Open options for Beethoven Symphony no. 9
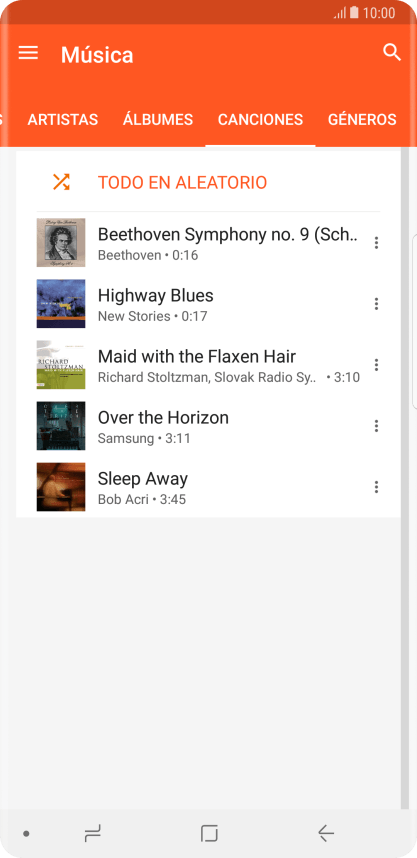Image resolution: width=417 pixels, height=858 pixels. [376, 242]
